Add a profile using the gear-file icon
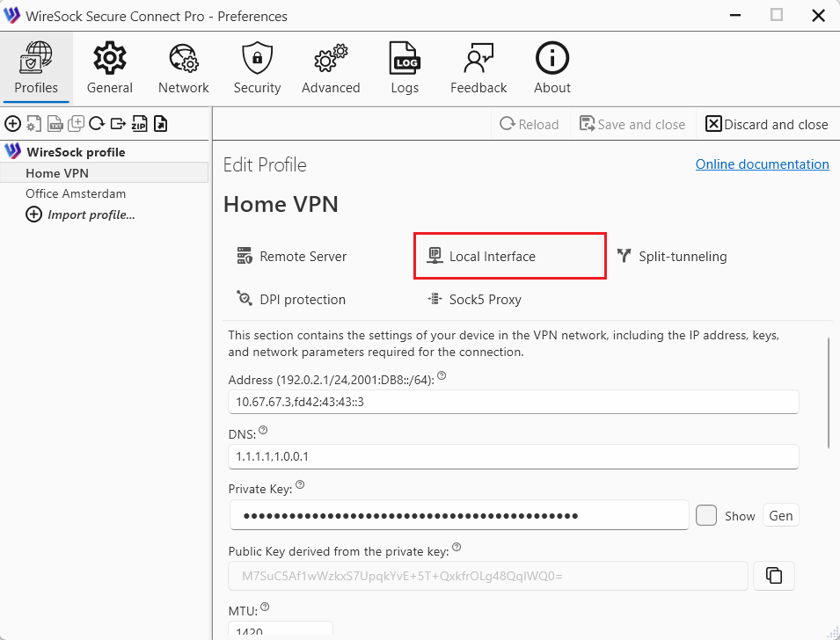Image resolution: width=840 pixels, height=640 pixels. 33,123
